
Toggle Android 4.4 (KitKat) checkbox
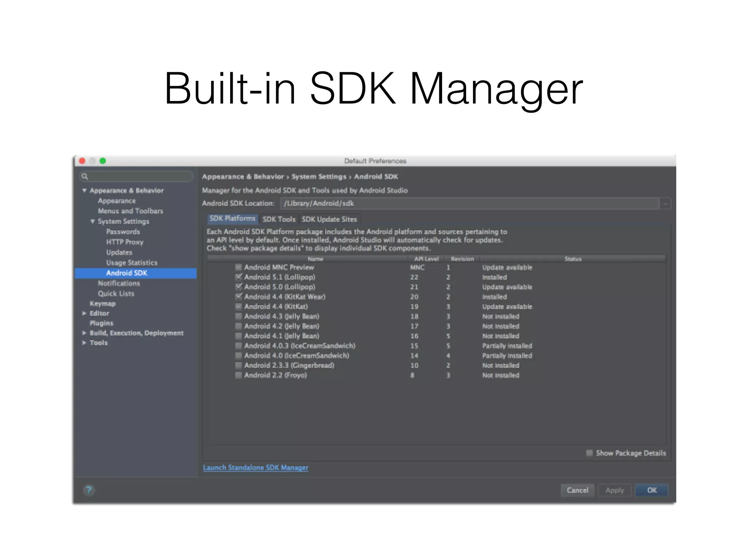(x=239, y=307)
